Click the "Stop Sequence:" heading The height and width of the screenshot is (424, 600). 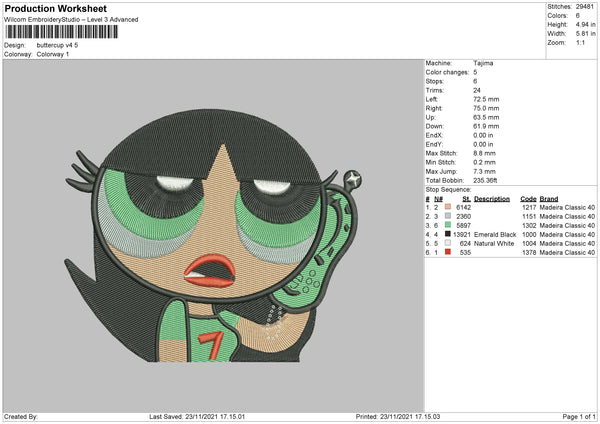[x=448, y=190]
